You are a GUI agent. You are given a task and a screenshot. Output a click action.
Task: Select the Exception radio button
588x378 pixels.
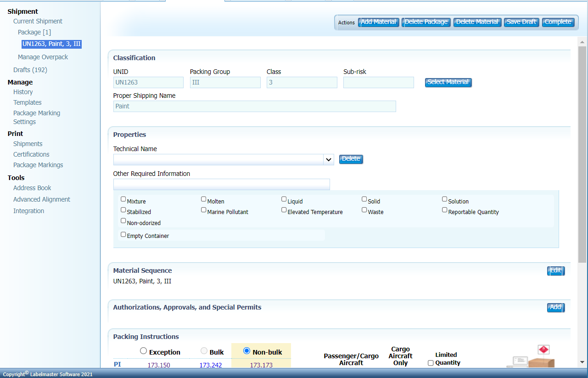143,350
